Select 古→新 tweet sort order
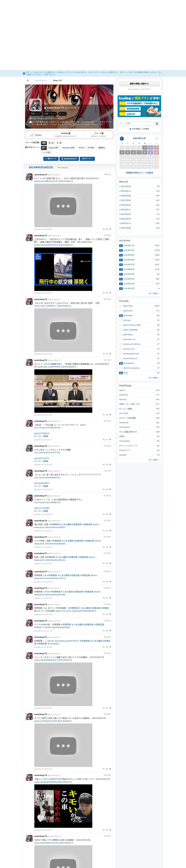Viewport: 186px width, 868px height. coord(59,143)
